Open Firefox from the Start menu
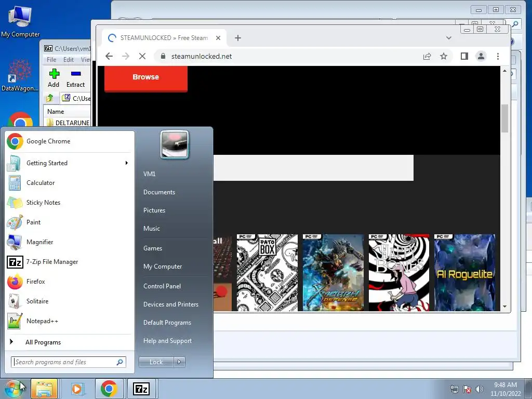 tap(70, 281)
